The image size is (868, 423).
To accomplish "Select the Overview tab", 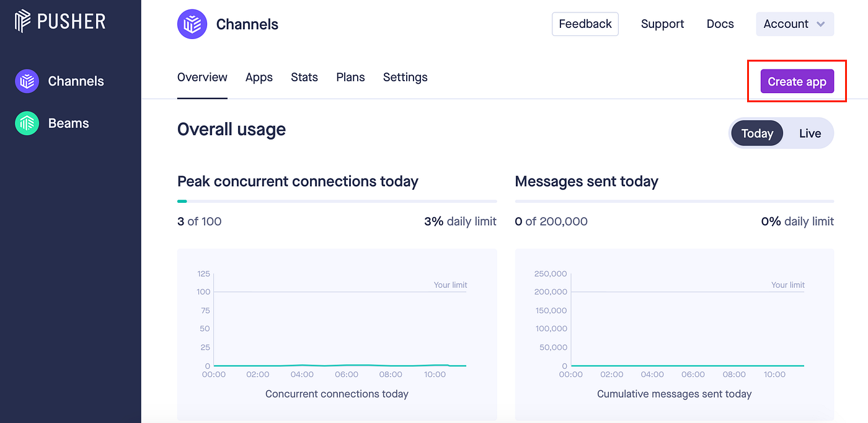I will pyautogui.click(x=202, y=78).
